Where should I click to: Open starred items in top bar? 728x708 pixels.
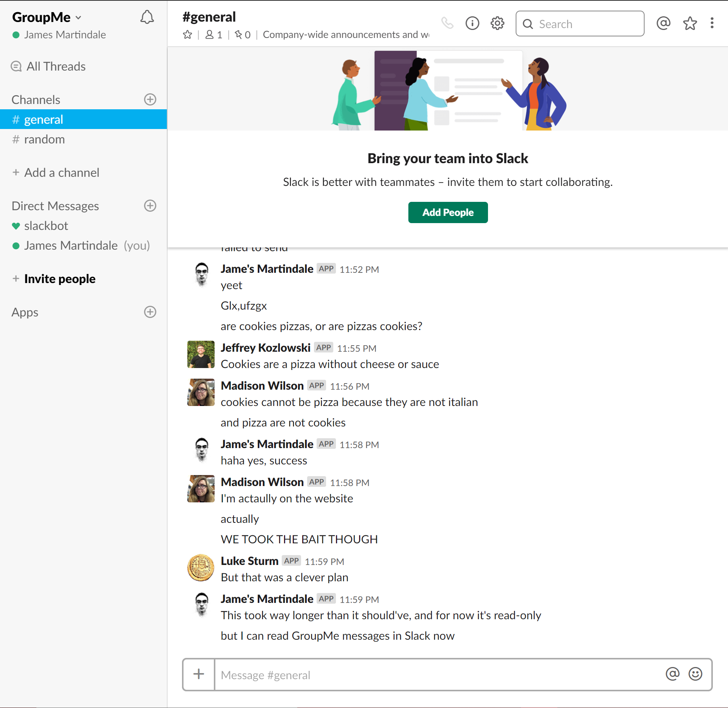pyautogui.click(x=690, y=24)
